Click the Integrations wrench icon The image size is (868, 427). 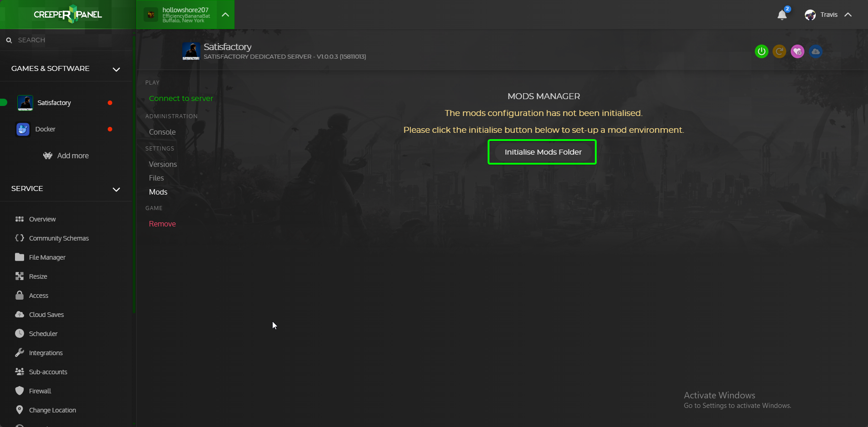click(x=20, y=352)
